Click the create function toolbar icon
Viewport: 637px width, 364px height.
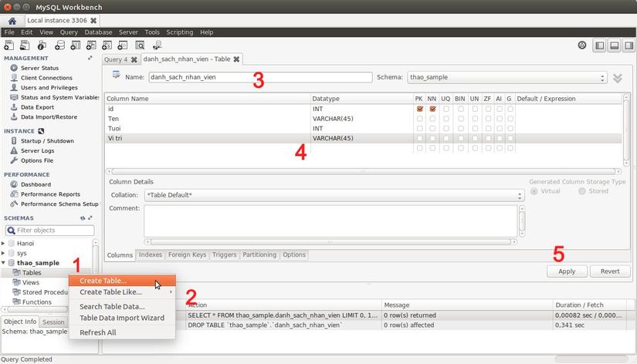coord(122,45)
